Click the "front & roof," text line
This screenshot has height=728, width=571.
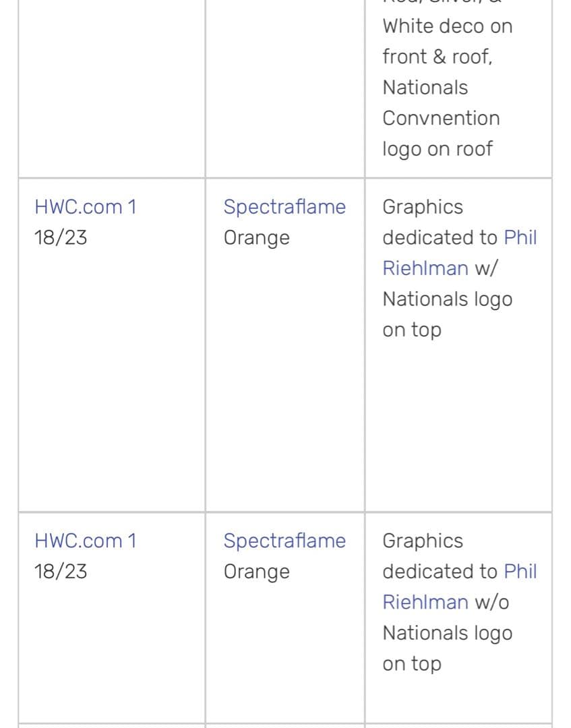tap(438, 57)
